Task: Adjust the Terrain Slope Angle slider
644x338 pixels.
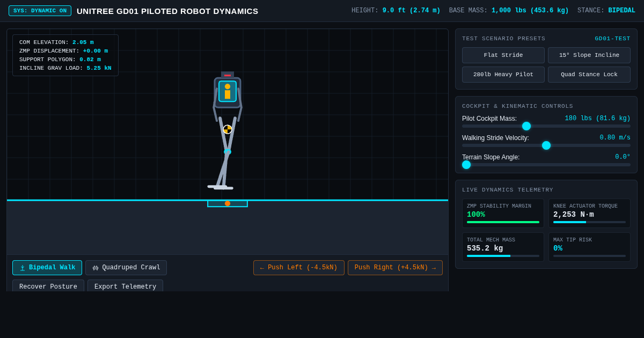Action: [546, 165]
